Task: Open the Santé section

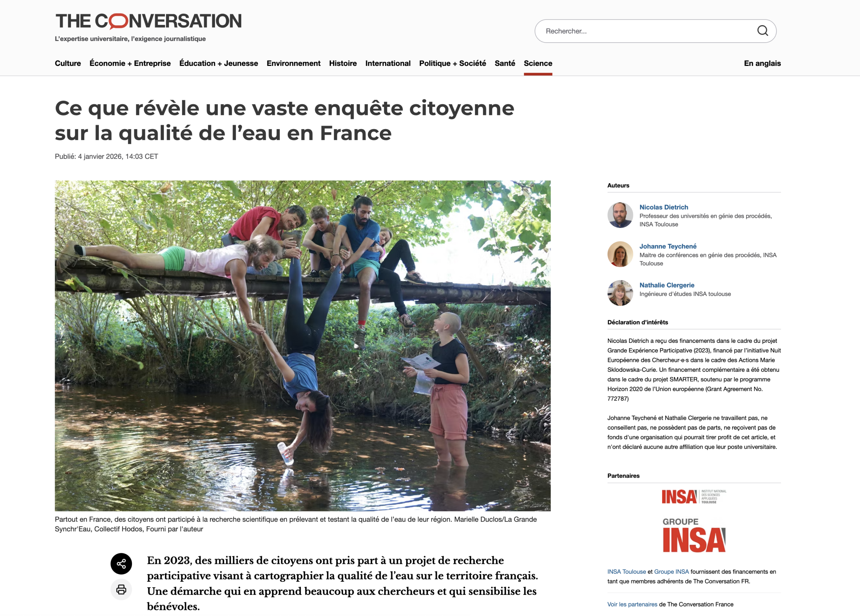Action: (x=505, y=63)
